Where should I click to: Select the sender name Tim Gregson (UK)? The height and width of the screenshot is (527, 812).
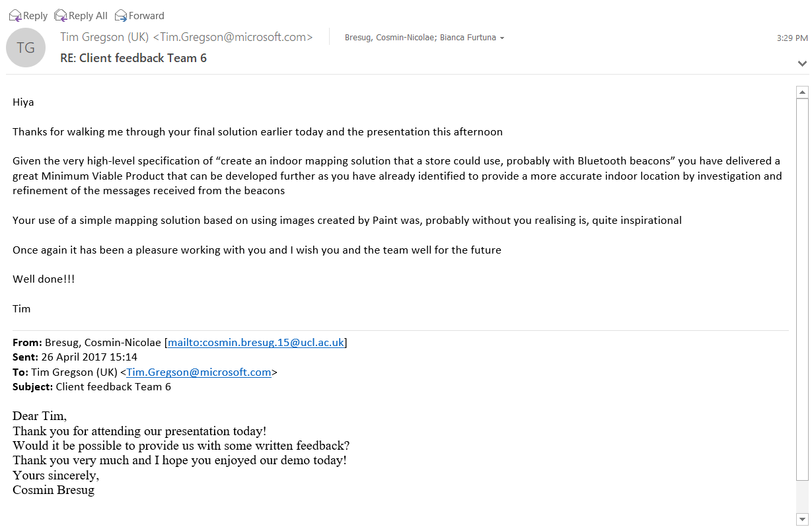[x=104, y=37]
